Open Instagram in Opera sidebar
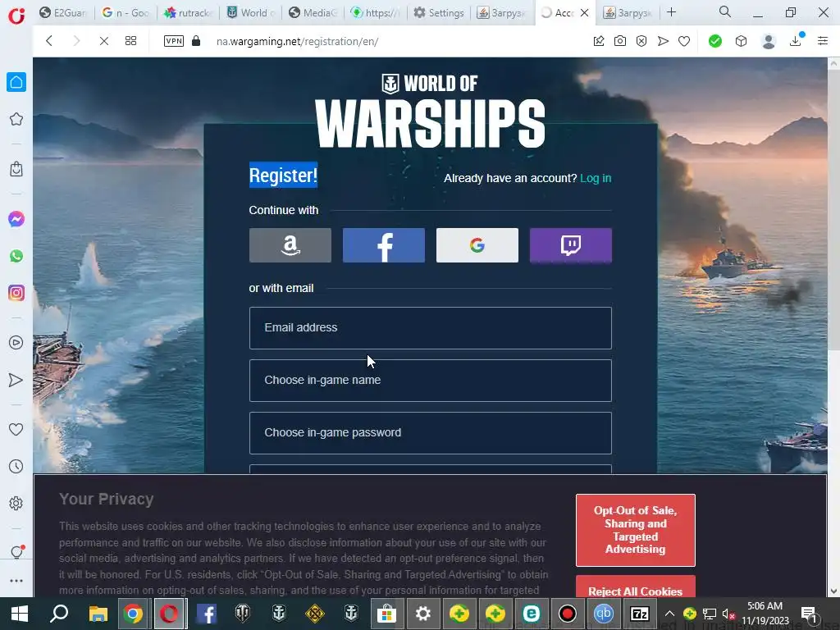 (x=16, y=293)
